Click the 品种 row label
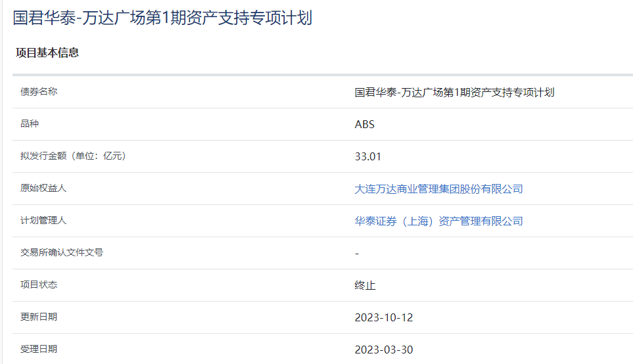The width and height of the screenshot is (633, 364). (30, 124)
